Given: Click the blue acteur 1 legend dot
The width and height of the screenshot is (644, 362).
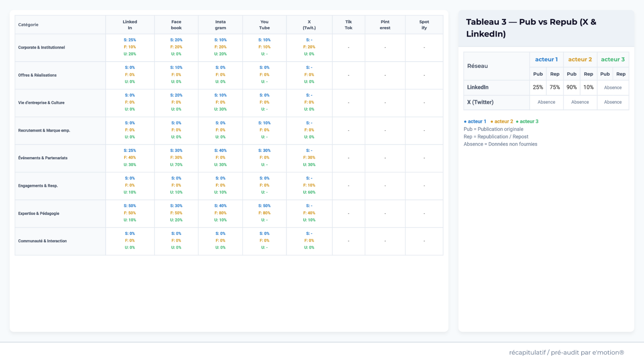Looking at the screenshot, I should tap(465, 122).
